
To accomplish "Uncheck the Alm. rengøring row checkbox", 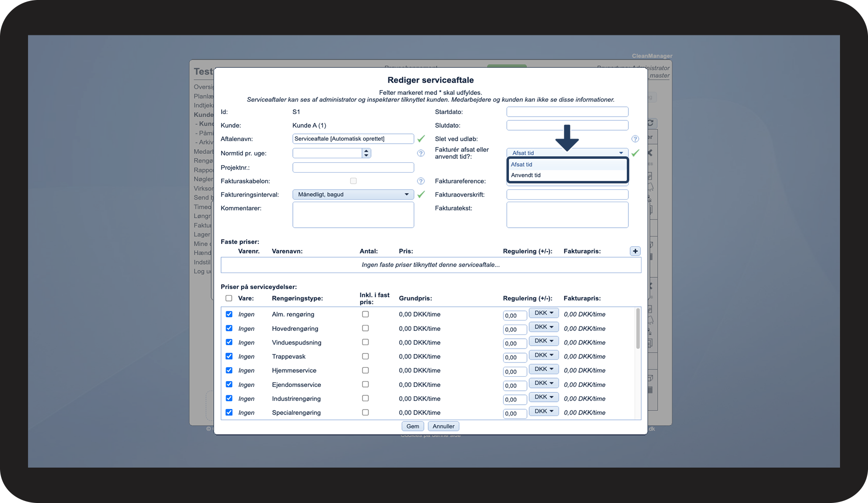I will (229, 314).
